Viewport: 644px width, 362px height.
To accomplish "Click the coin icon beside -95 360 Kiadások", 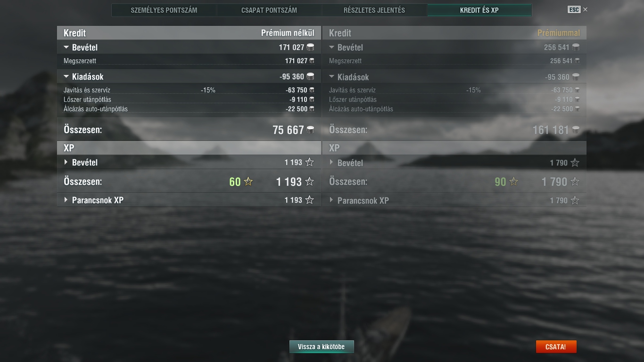I will pyautogui.click(x=310, y=76).
